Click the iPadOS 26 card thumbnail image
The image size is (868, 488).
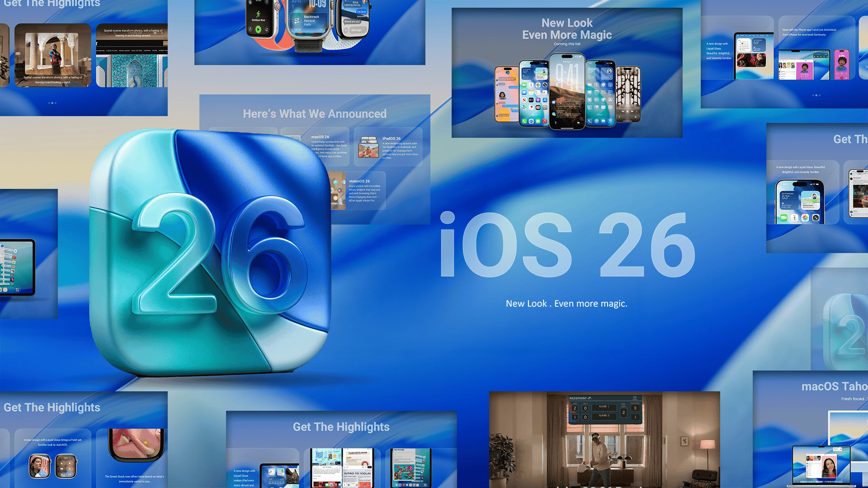coord(368,147)
